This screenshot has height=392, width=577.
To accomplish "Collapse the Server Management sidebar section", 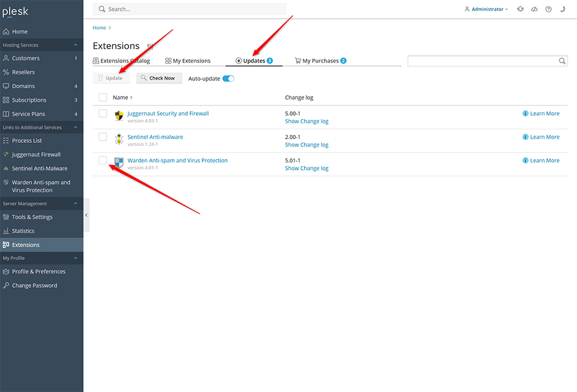I will (x=76, y=204).
